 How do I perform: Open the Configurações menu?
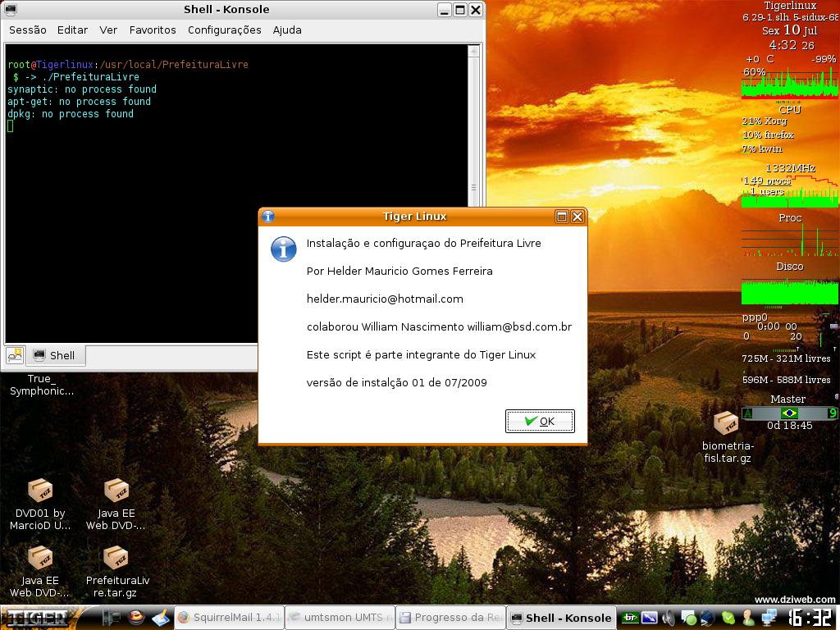[x=224, y=30]
